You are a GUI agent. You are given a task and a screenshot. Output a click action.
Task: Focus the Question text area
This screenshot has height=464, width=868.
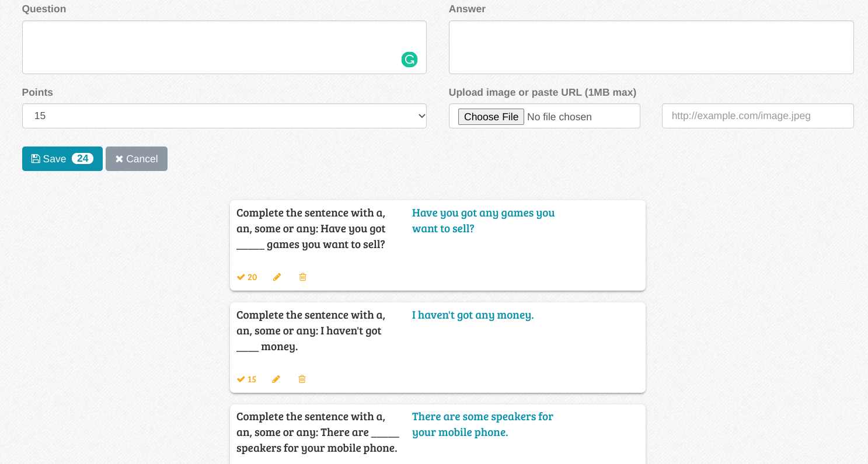210,47
